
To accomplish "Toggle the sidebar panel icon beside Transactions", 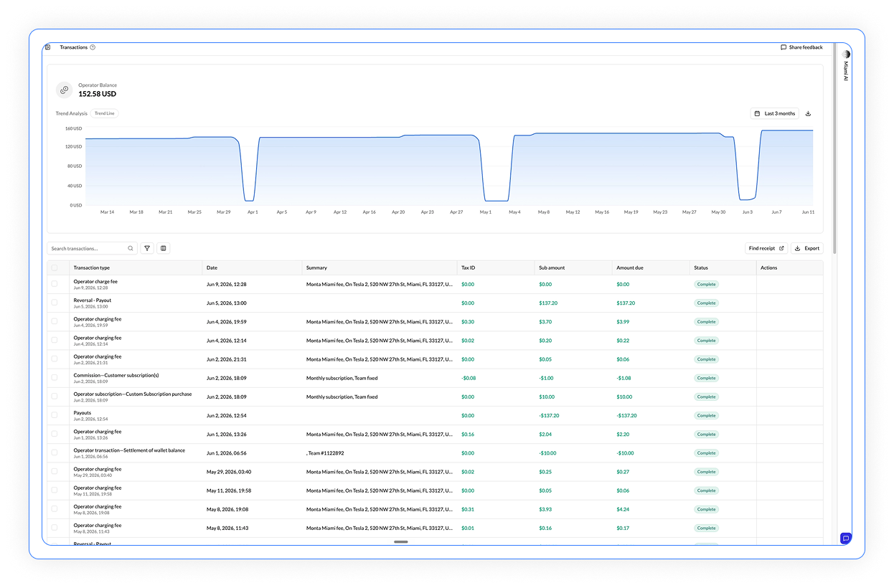I will [48, 47].
